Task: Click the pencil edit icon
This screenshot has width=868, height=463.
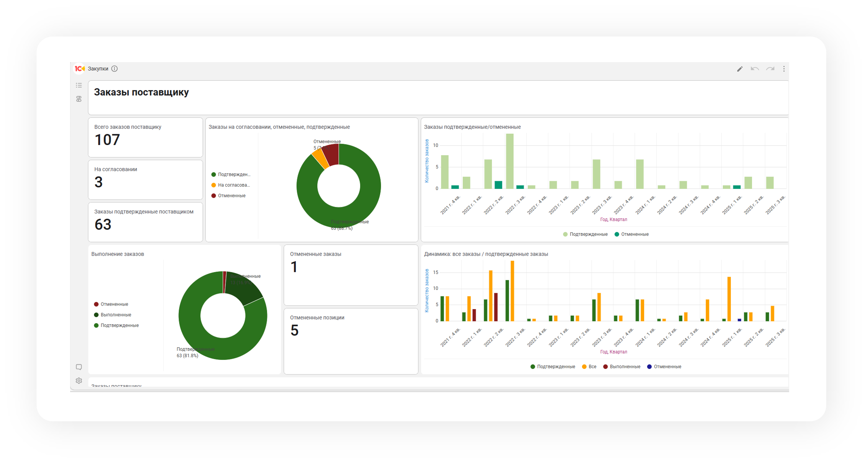Action: tap(740, 69)
